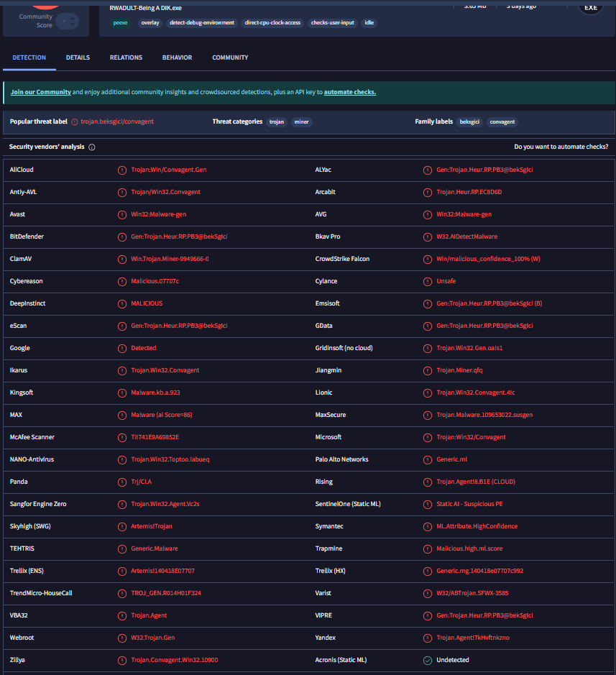Select the Trojan.Agent!7kHvftnkzno Yandex result
Screen dimensions: 616x675
click(473, 638)
